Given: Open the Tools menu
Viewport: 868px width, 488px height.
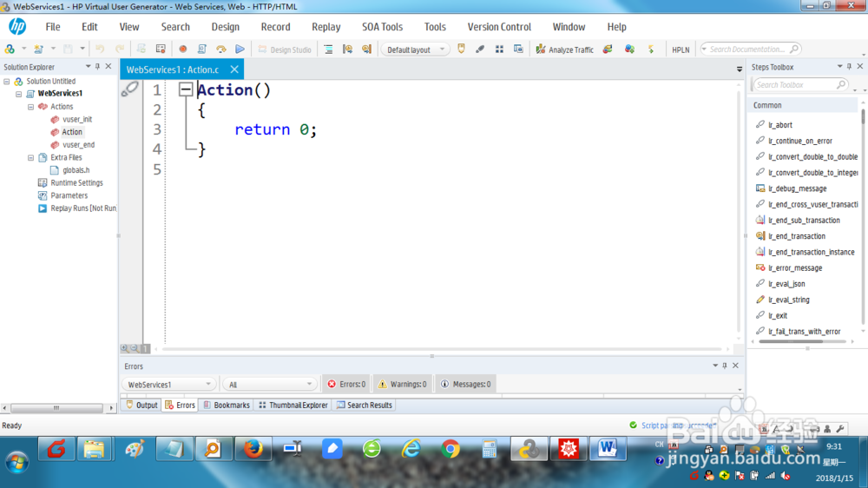Looking at the screenshot, I should click(435, 27).
